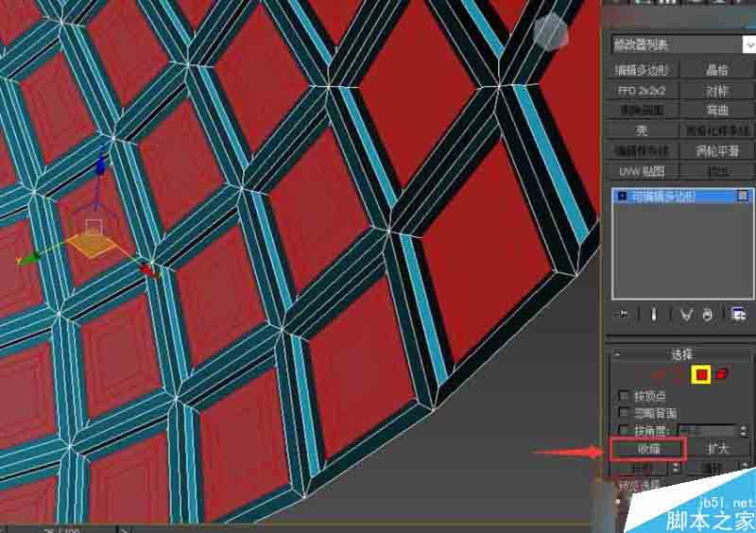Add the UVW 贴图 modifier
Viewport: 756px width, 533px height.
[x=642, y=171]
